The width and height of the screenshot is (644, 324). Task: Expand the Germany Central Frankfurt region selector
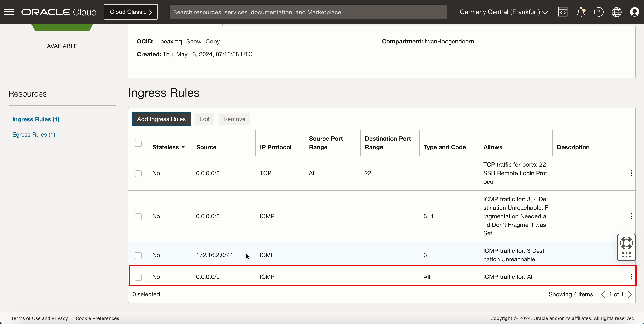click(x=504, y=12)
